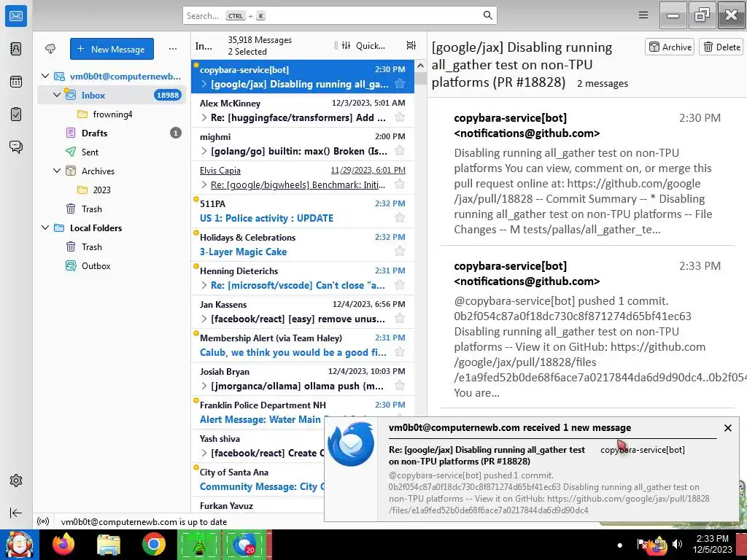Click Thunderbird taskbar icon with badge
The height and width of the screenshot is (560, 747).
click(x=245, y=544)
